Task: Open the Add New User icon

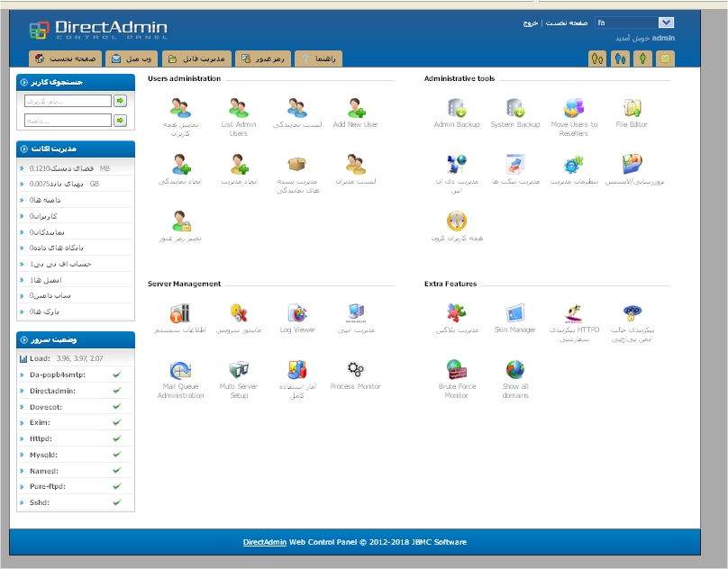Action: [356, 108]
